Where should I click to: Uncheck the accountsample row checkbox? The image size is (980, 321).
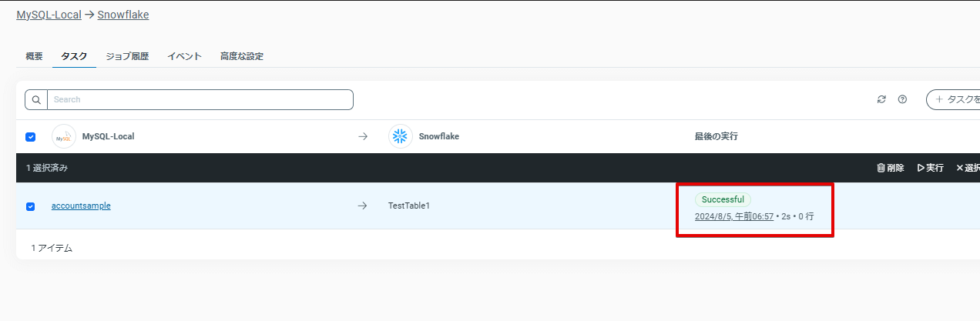click(x=31, y=206)
